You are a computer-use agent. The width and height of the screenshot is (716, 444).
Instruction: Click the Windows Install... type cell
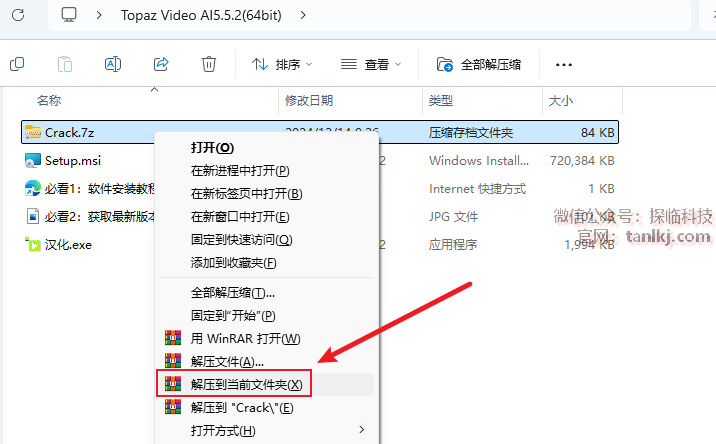pyautogui.click(x=479, y=161)
